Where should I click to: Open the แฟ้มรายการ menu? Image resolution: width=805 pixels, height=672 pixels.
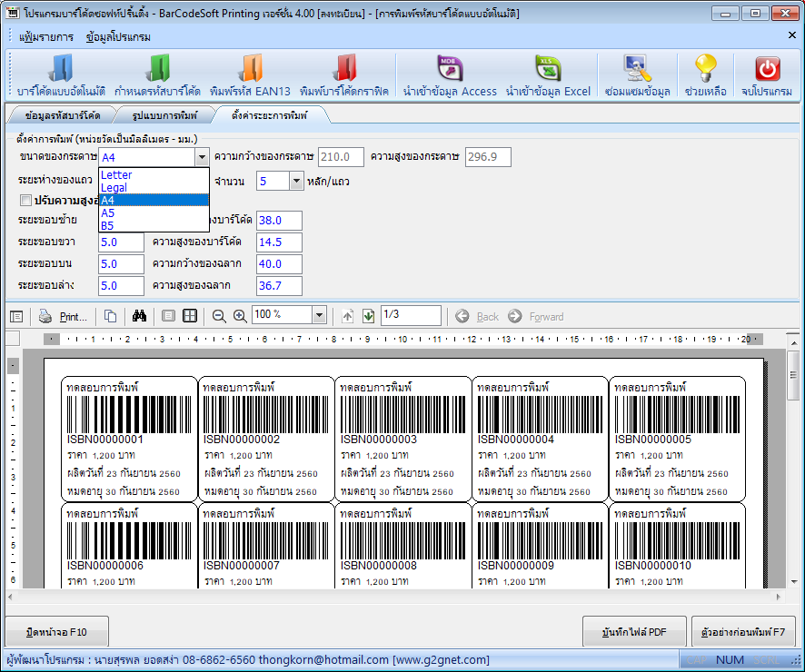pos(46,37)
